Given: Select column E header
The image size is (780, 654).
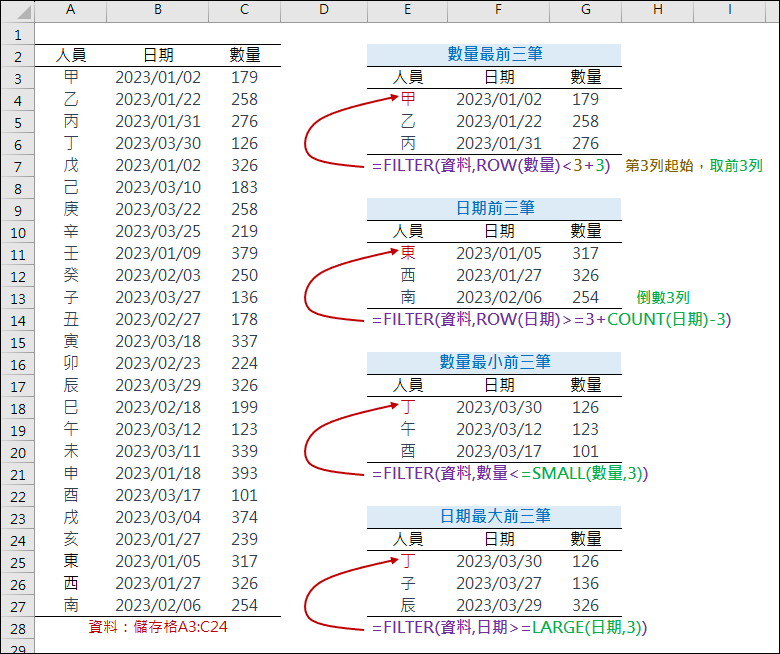Looking at the screenshot, I should point(407,10).
